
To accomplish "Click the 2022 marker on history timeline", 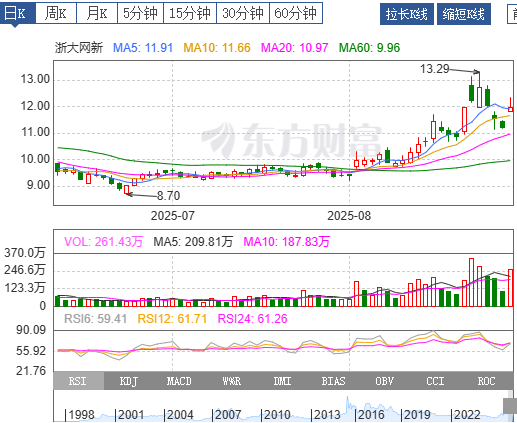I will click(467, 415).
